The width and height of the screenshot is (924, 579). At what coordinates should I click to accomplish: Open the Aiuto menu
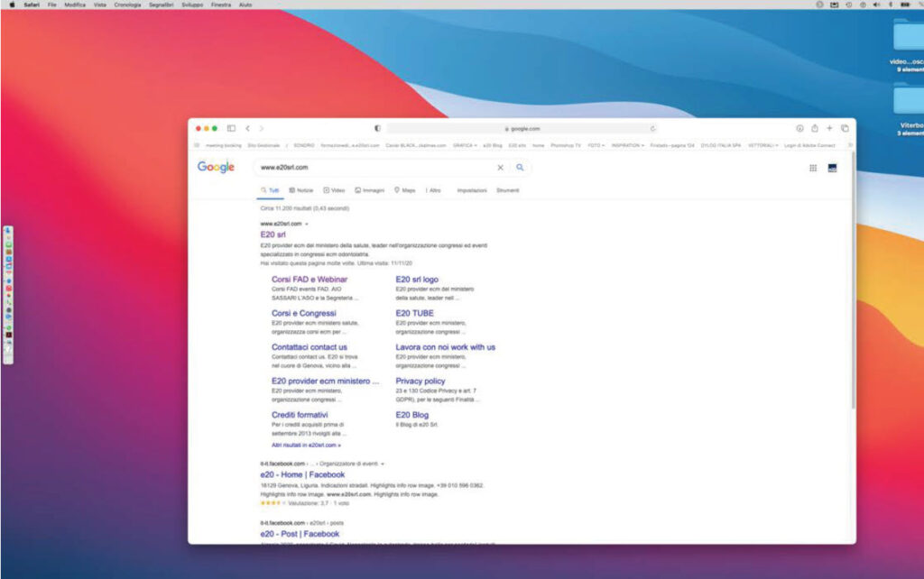[245, 5]
